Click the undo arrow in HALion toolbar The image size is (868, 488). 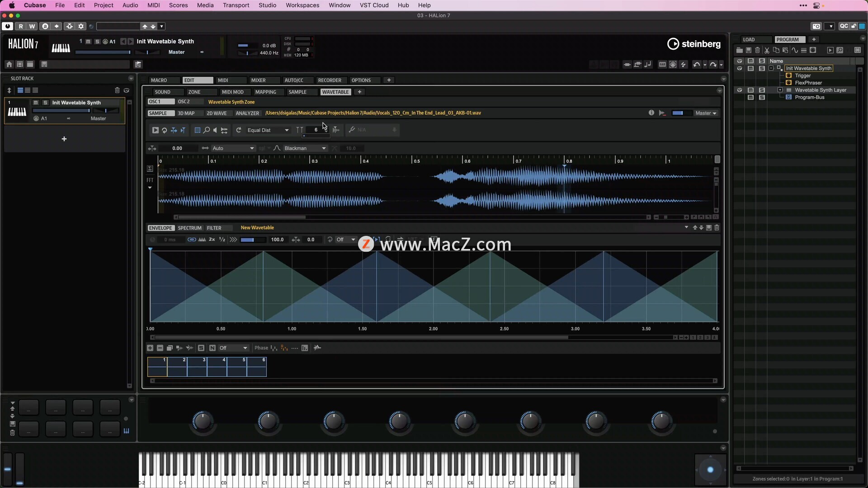pos(697,65)
